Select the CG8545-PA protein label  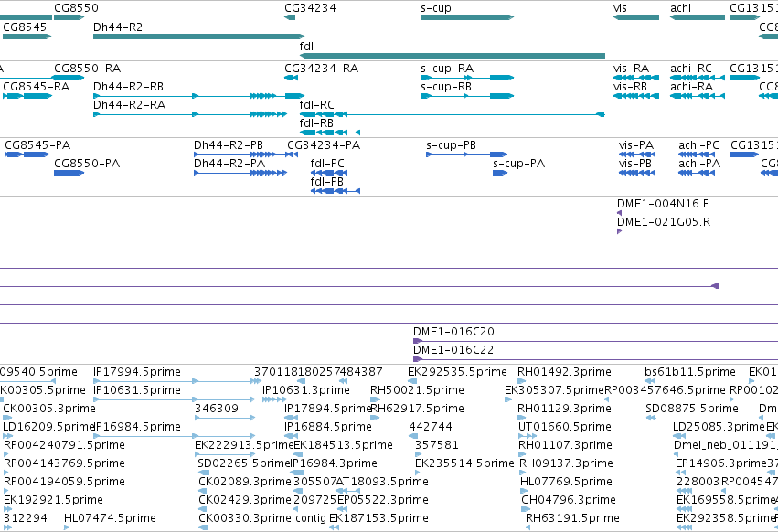pos(37,145)
